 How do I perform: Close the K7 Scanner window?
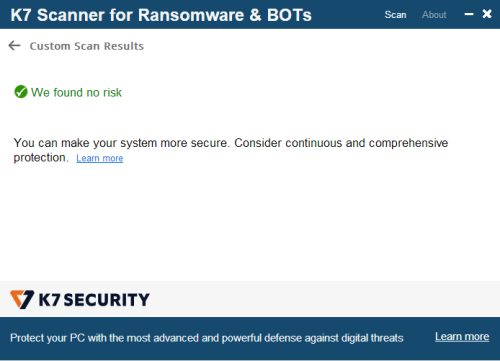coord(487,14)
